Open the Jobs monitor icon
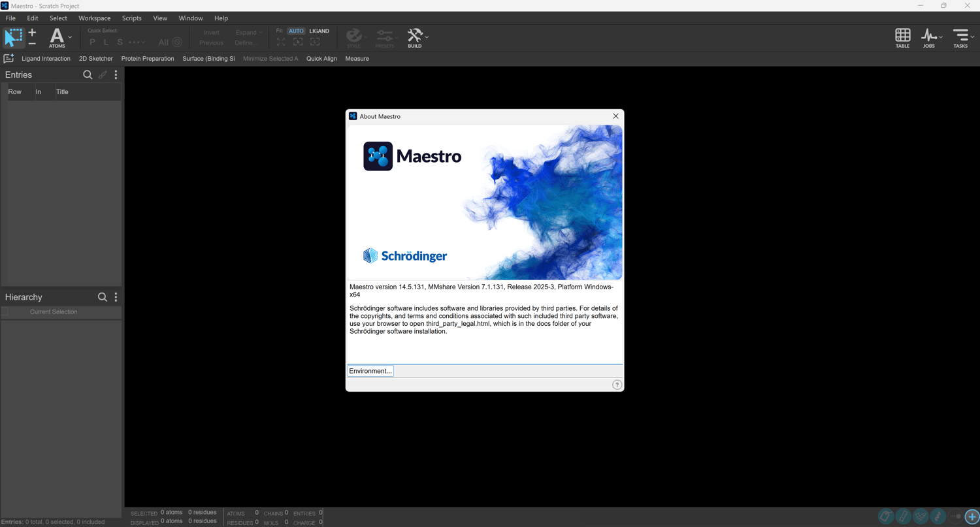980x527 pixels. coord(929,38)
